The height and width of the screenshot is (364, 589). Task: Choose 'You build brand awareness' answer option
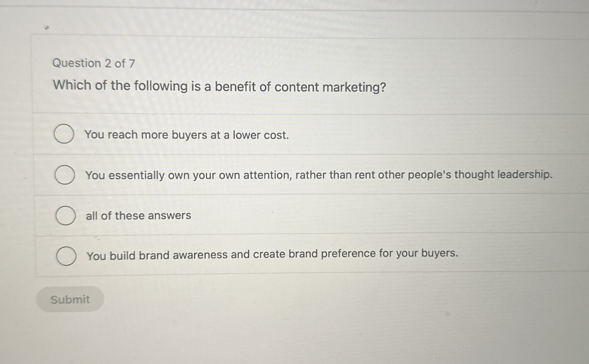[x=66, y=255]
